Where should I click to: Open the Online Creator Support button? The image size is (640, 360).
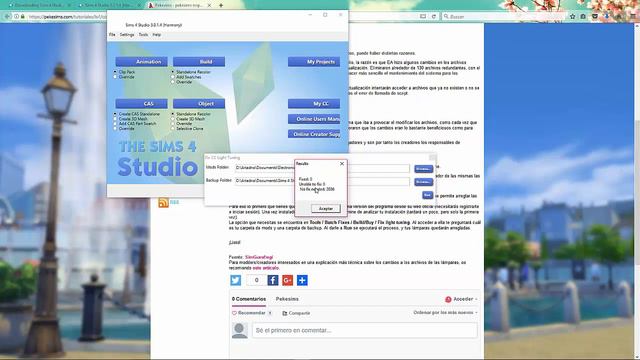click(314, 134)
